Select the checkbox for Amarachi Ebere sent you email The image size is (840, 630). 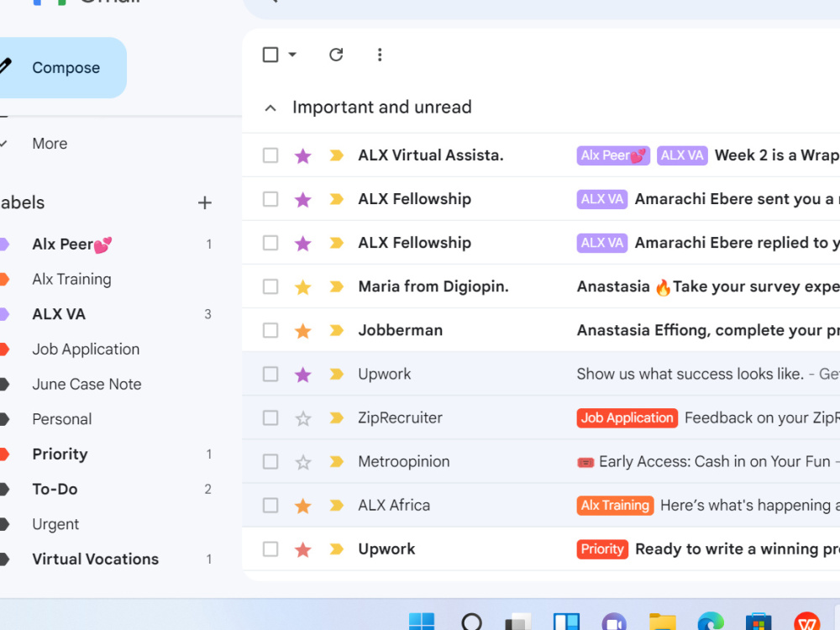tap(270, 199)
